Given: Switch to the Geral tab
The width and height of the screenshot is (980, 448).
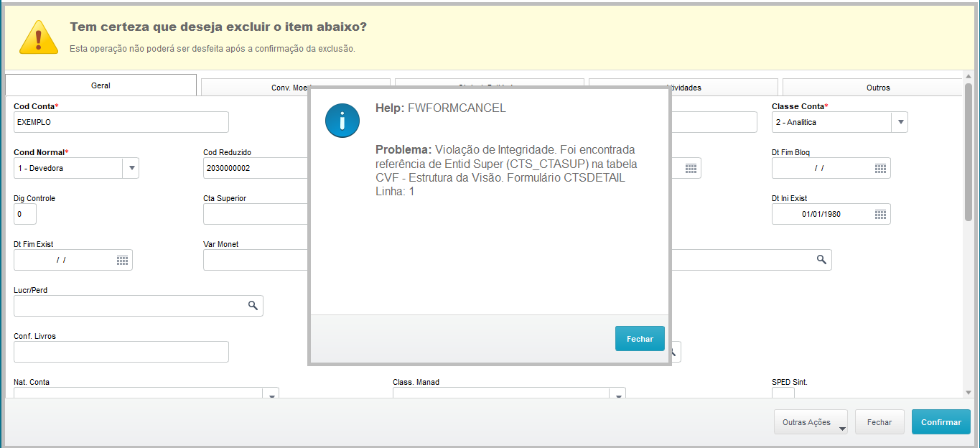Looking at the screenshot, I should tap(101, 85).
